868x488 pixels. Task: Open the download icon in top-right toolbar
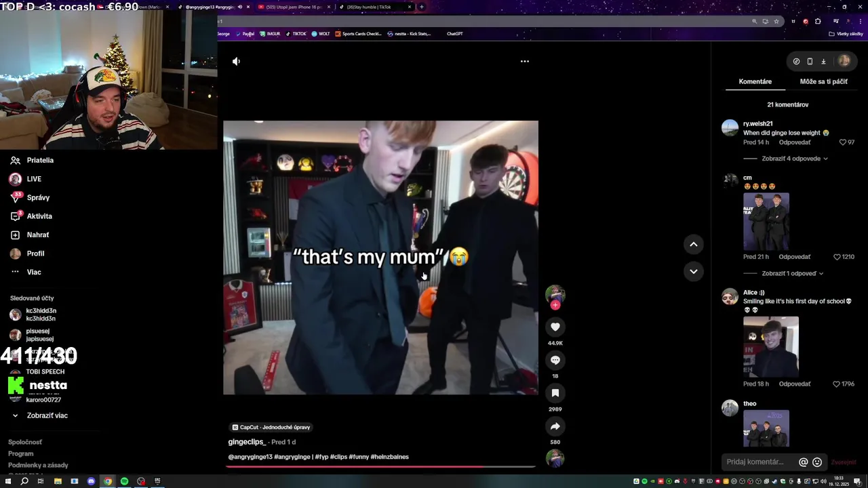pos(823,61)
